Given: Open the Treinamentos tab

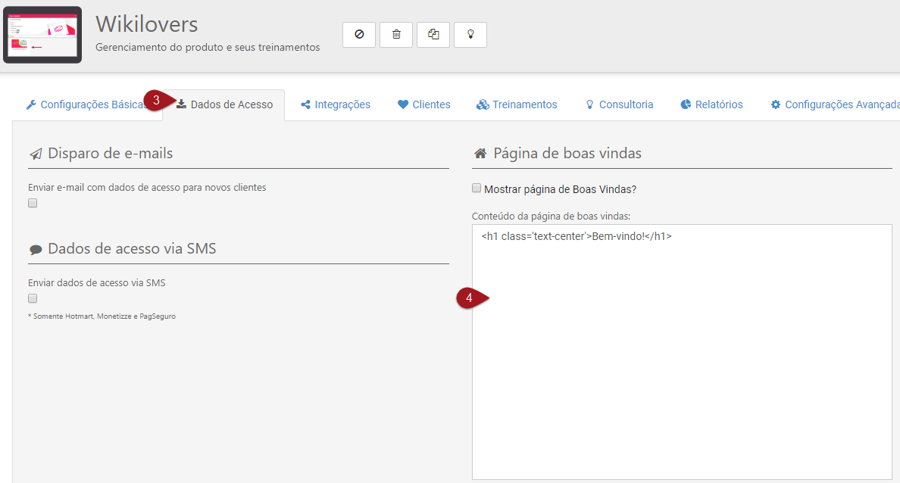Looking at the screenshot, I should (517, 104).
